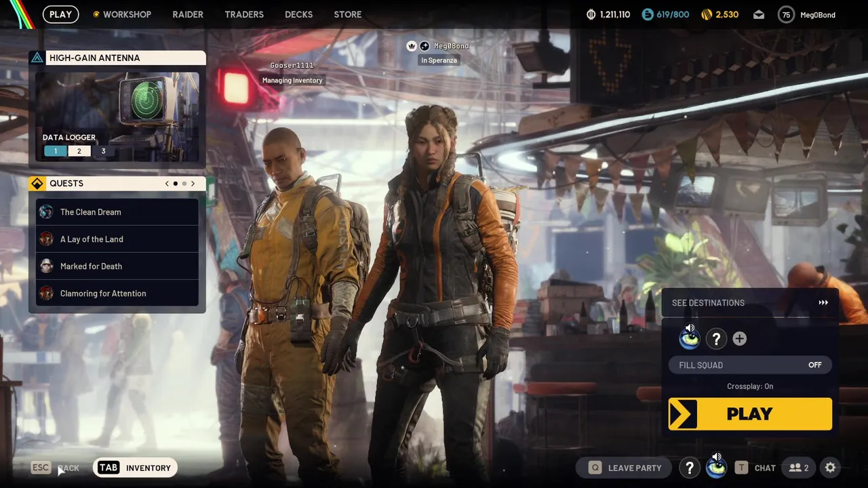Add a squad member with plus icon
Viewport: 868px width, 488px height.
click(740, 338)
